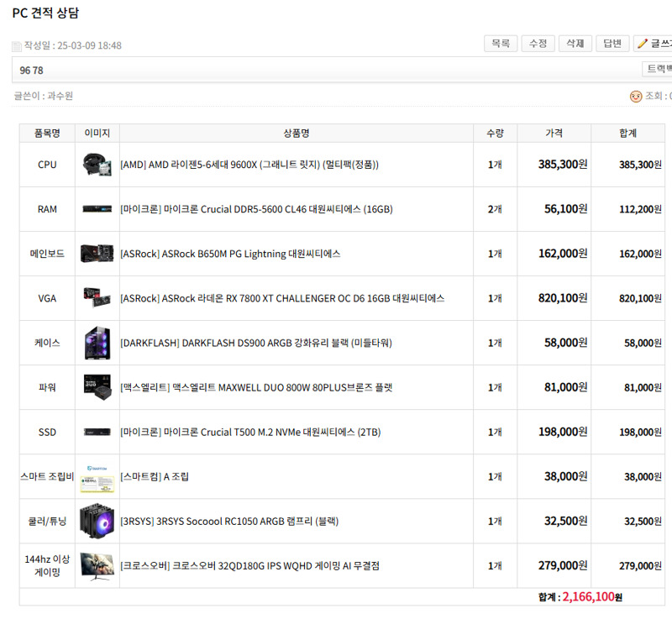Click the VGA category cell

[x=47, y=298]
